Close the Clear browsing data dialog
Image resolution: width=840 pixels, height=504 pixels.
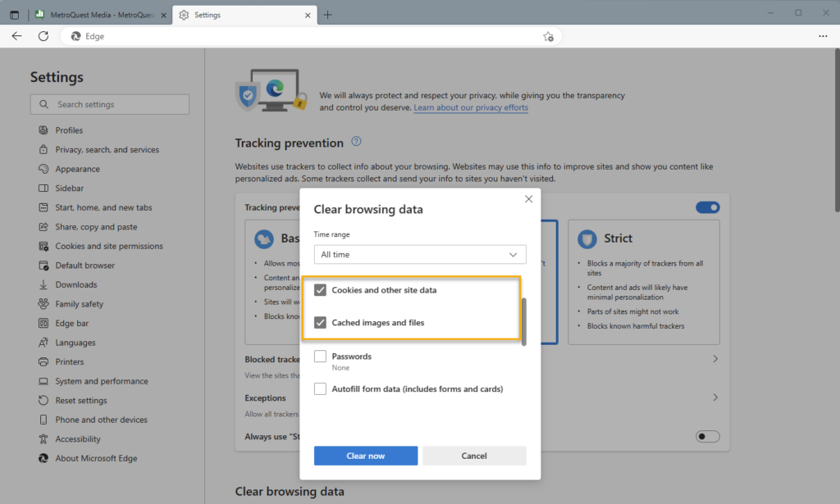(528, 198)
